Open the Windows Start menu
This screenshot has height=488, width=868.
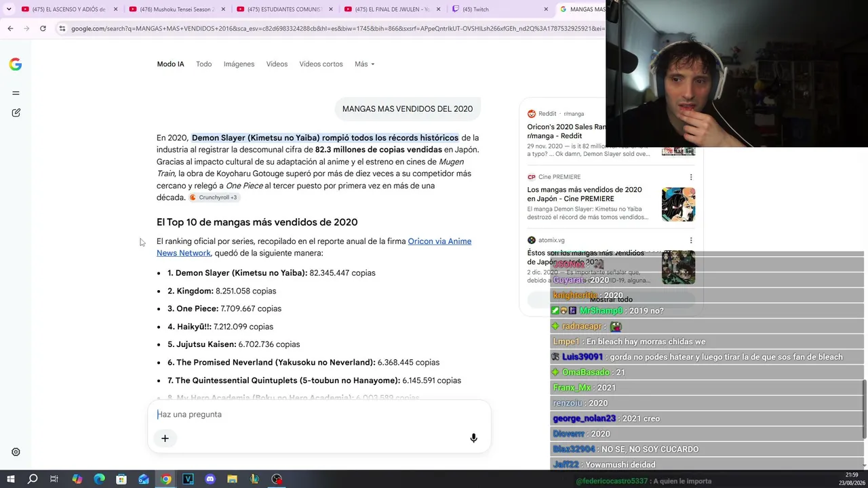pos(10,479)
